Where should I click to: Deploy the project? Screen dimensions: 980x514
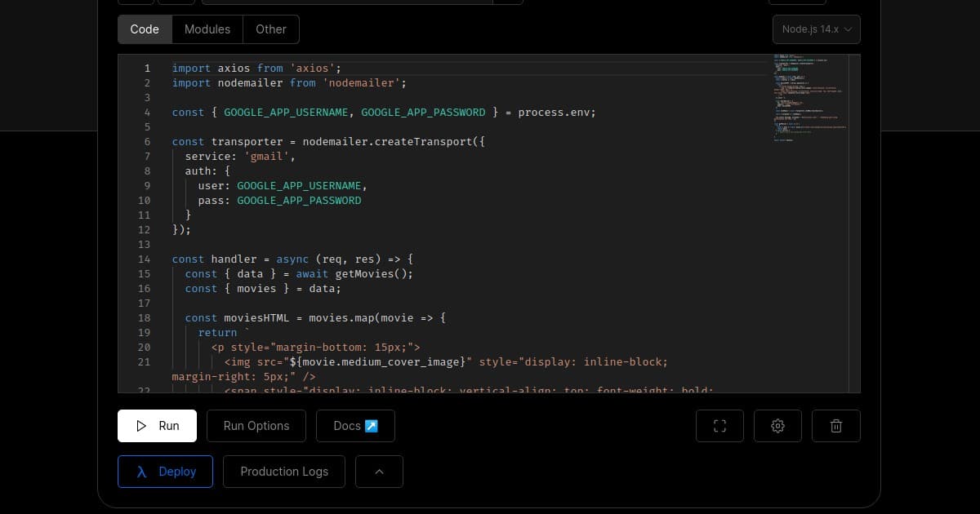(x=165, y=471)
